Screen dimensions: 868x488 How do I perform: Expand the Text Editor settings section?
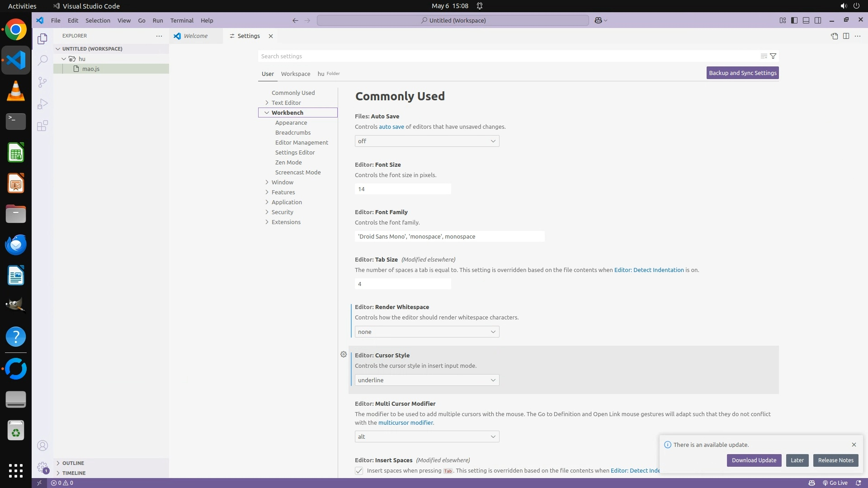click(286, 103)
